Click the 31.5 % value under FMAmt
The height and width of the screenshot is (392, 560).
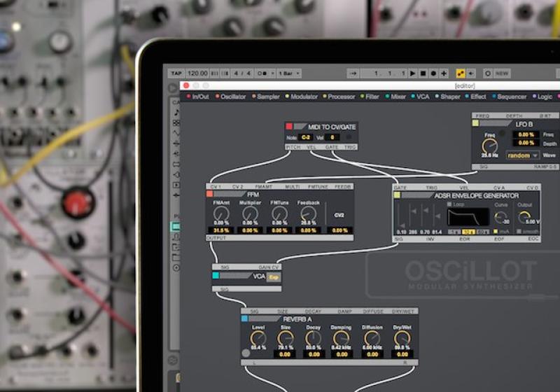click(x=221, y=230)
